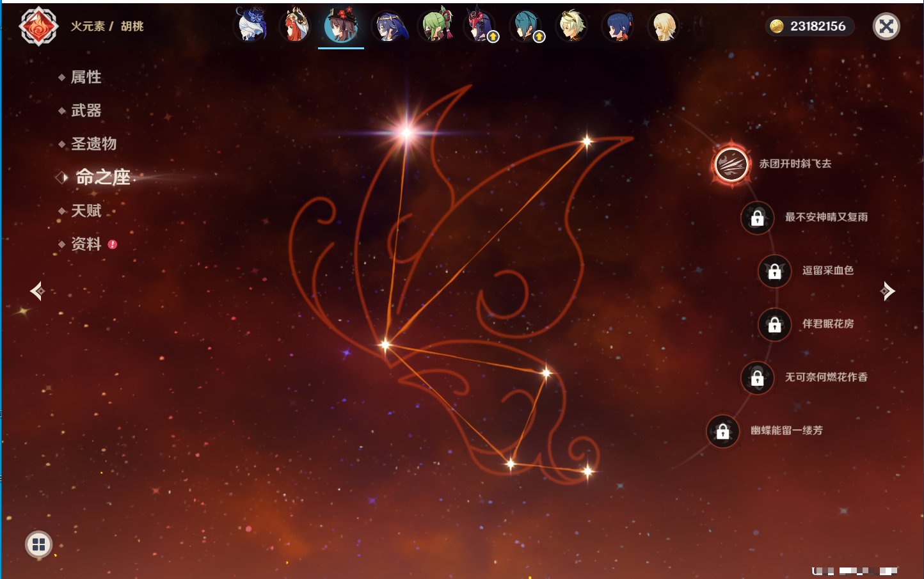Select the white-haired character with blue hat
Viewport: 924px width, 579px height.
pyautogui.click(x=250, y=26)
